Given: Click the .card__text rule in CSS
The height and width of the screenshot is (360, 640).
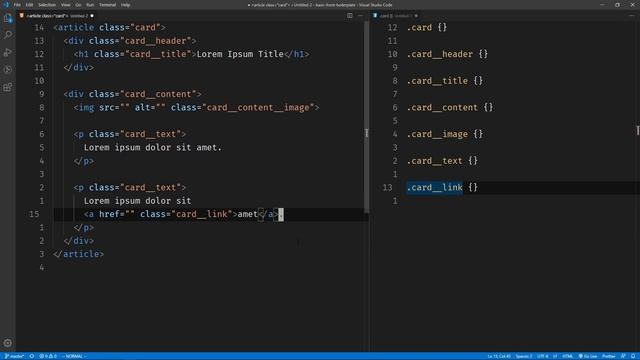Looking at the screenshot, I should [442, 161].
